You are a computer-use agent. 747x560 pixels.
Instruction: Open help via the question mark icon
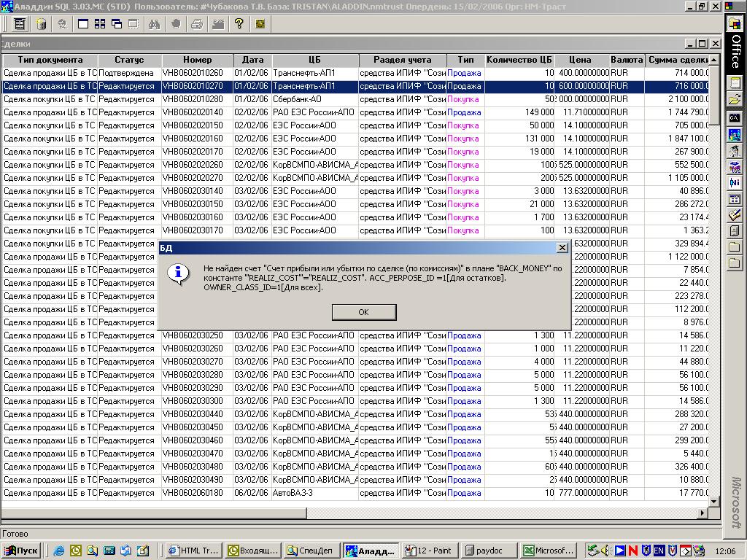(x=239, y=24)
